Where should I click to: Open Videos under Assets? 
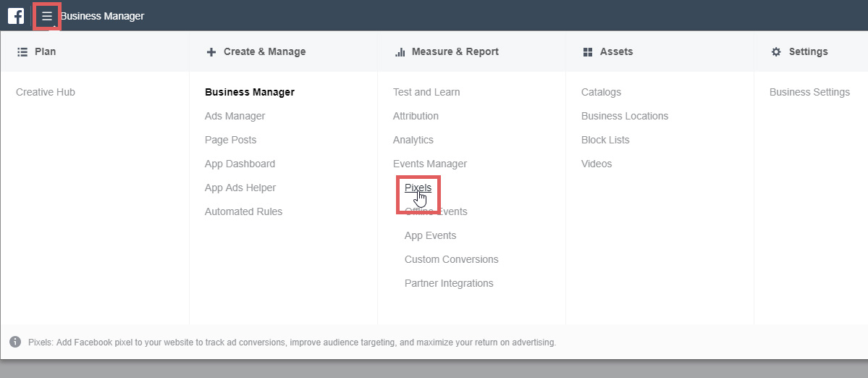597,164
